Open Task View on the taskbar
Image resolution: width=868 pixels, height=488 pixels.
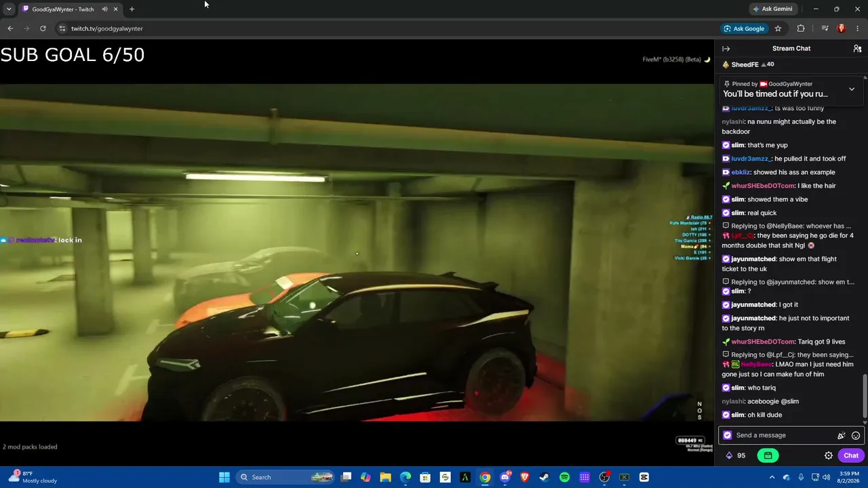pos(346,477)
